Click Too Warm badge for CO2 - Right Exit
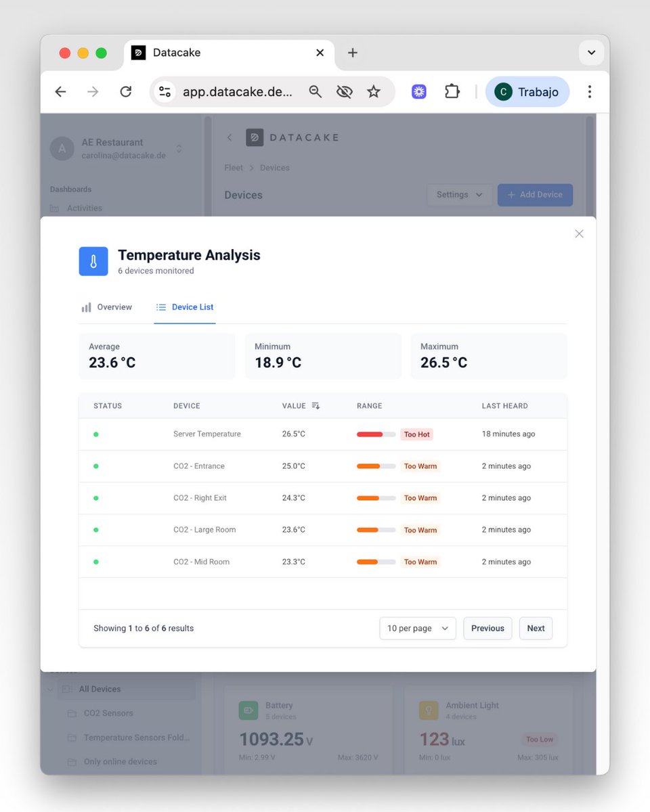This screenshot has width=650, height=812. [420, 498]
